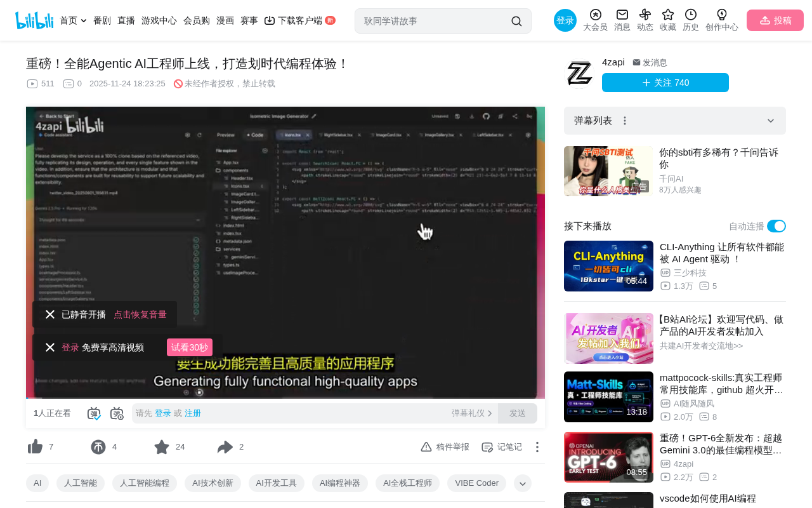This screenshot has height=508, width=812.
Task: Close the 登录免费享高清视频 prompt
Action: (x=50, y=347)
